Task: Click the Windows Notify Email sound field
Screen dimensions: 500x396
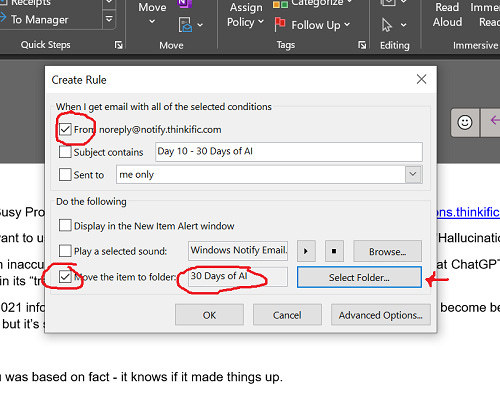Action: (238, 251)
